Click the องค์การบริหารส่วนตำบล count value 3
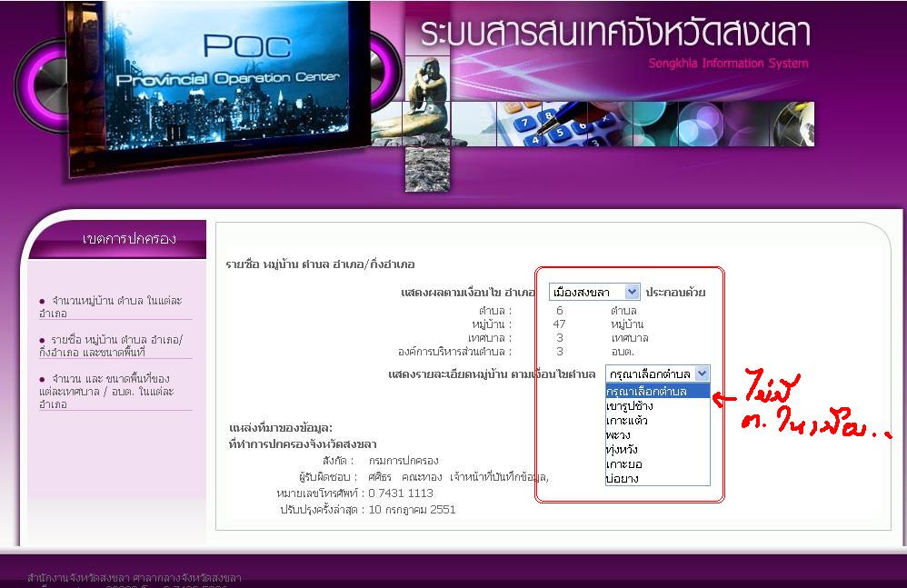907x588 pixels. pyautogui.click(x=559, y=351)
